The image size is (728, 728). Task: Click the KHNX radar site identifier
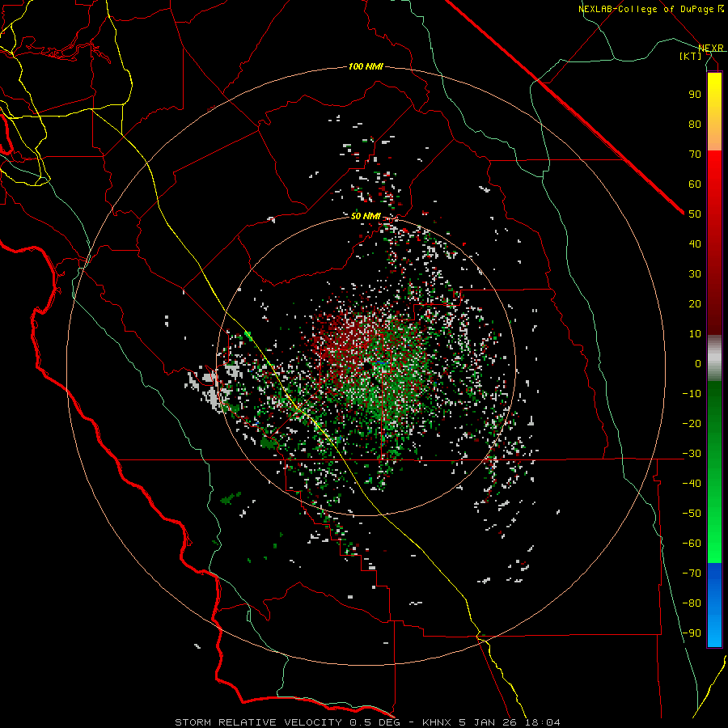pyautogui.click(x=438, y=722)
